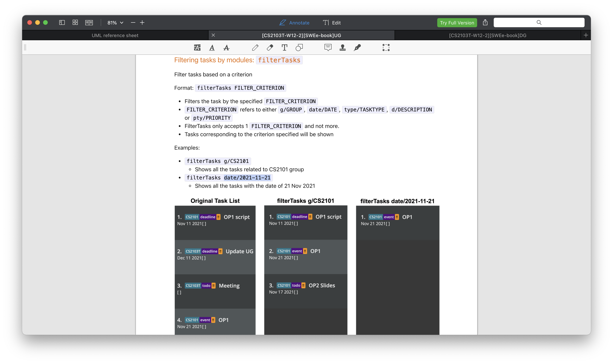This screenshot has width=613, height=364.
Task: Click the search input field
Action: tap(539, 22)
